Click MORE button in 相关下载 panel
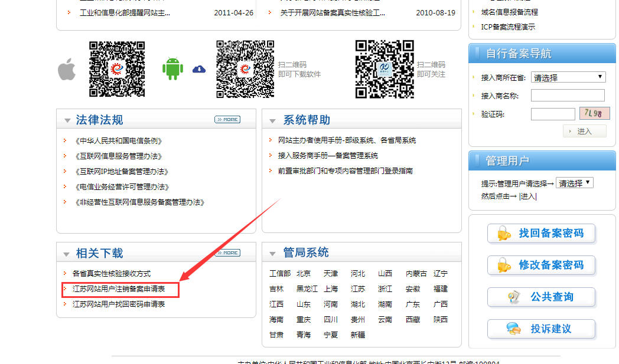The height and width of the screenshot is (364, 619). tap(227, 252)
